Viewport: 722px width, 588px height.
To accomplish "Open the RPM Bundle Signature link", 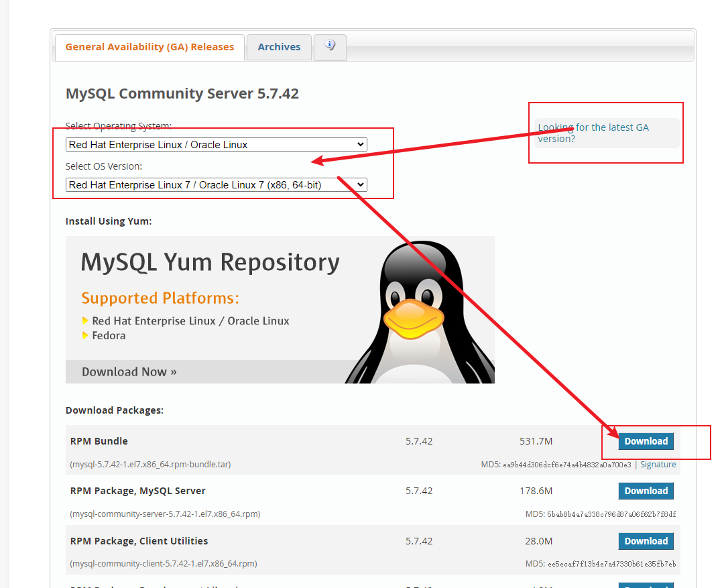I will 658,464.
